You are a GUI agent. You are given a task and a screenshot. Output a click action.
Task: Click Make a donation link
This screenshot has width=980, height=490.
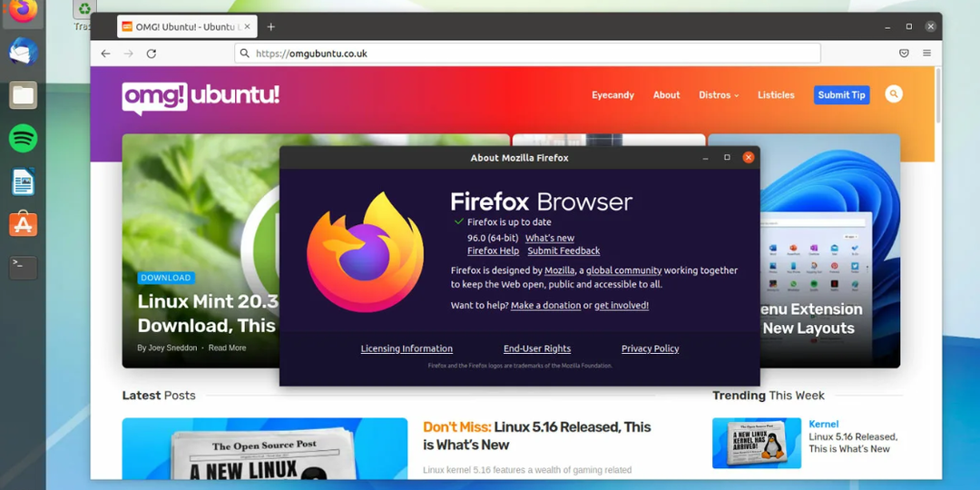(545, 306)
